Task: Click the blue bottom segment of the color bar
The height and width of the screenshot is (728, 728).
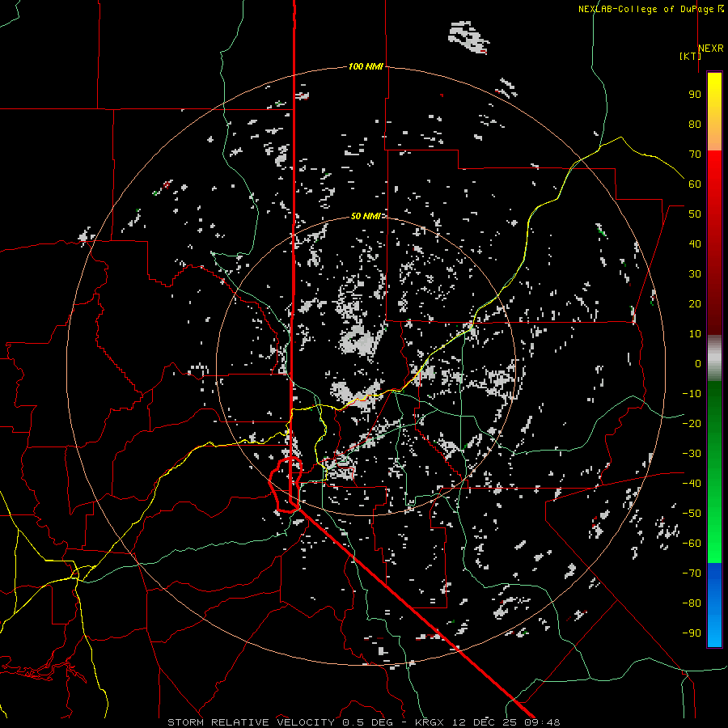Action: [x=714, y=605]
